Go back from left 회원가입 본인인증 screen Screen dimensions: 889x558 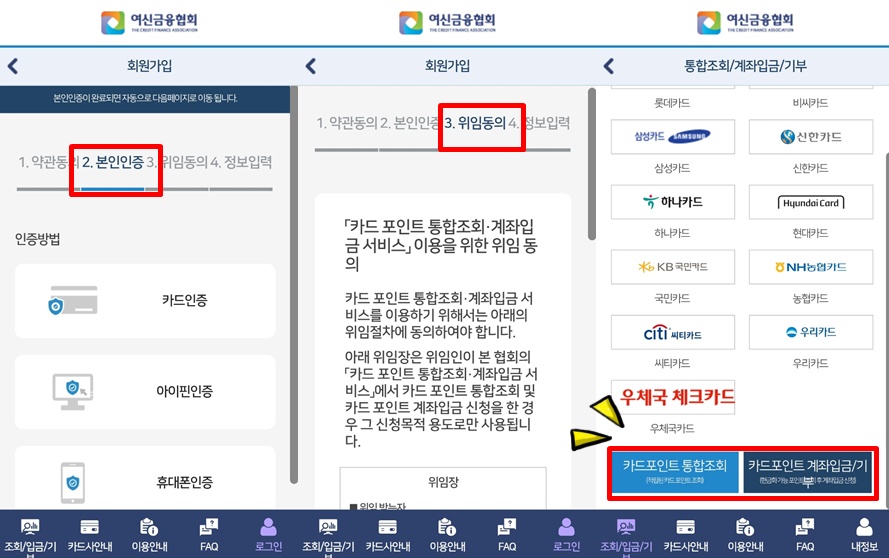[13, 66]
